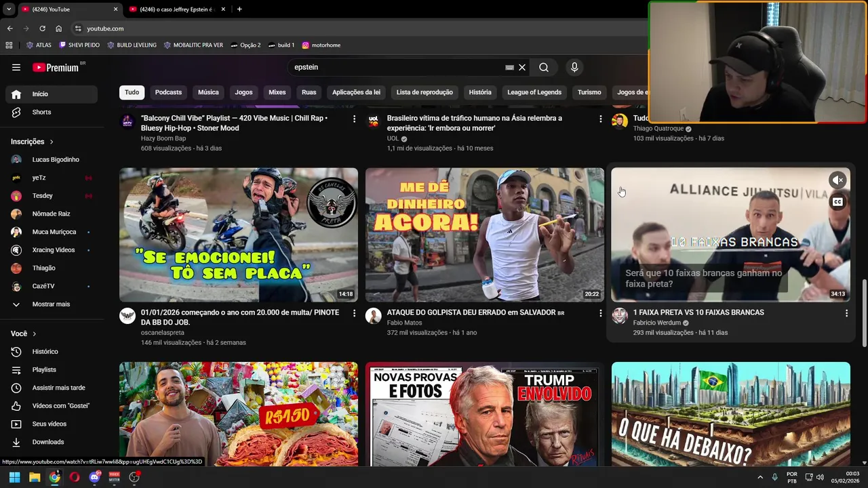Select the Turismo filter chip

click(x=589, y=92)
